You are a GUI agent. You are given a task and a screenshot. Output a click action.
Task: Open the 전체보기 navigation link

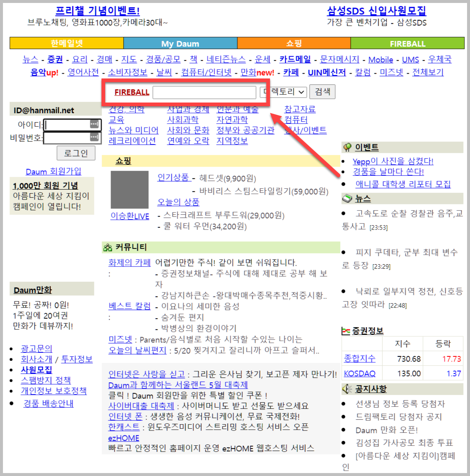[x=428, y=72]
